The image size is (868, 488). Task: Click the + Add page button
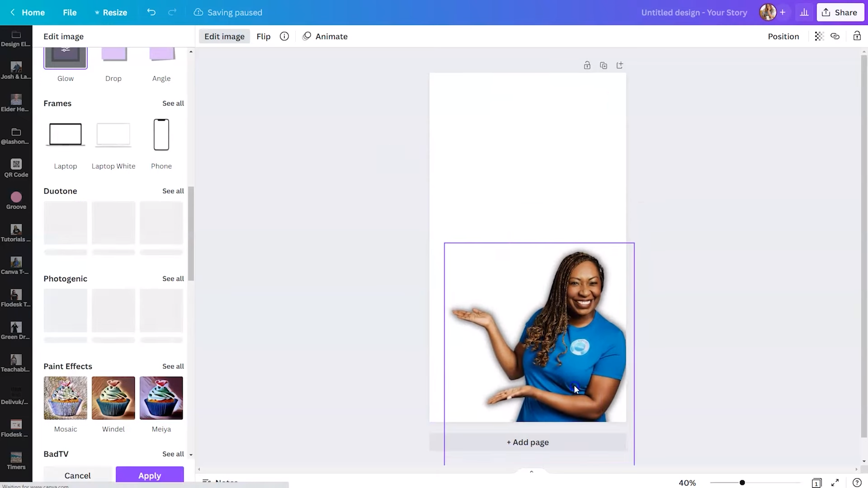[x=528, y=442]
